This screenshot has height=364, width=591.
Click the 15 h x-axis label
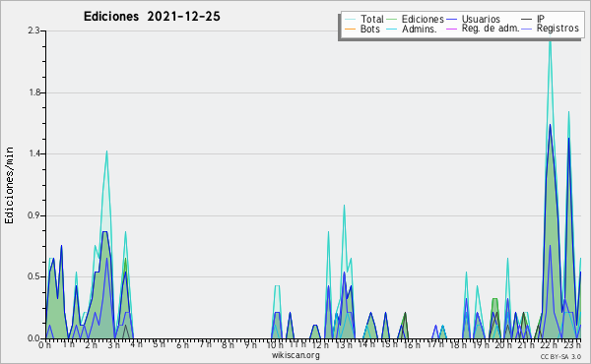[x=389, y=344]
